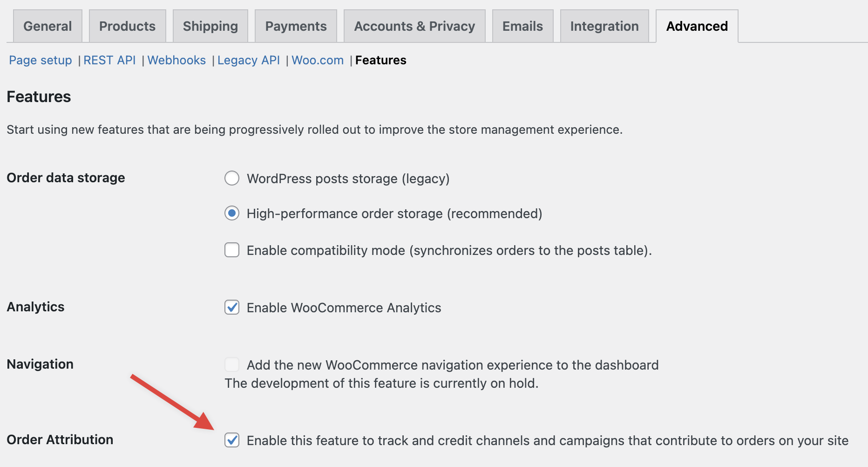
Task: Select the Advanced settings tab
Action: (696, 26)
